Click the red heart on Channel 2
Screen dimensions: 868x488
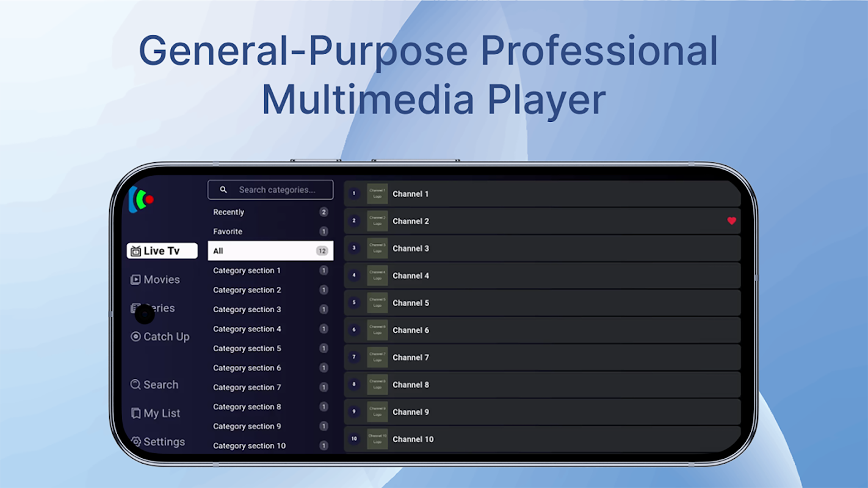[x=732, y=221]
